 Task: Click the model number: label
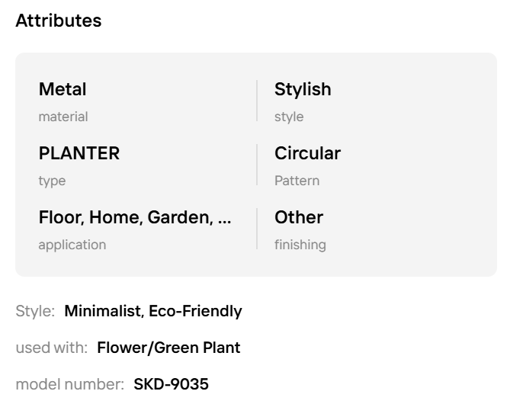click(69, 384)
